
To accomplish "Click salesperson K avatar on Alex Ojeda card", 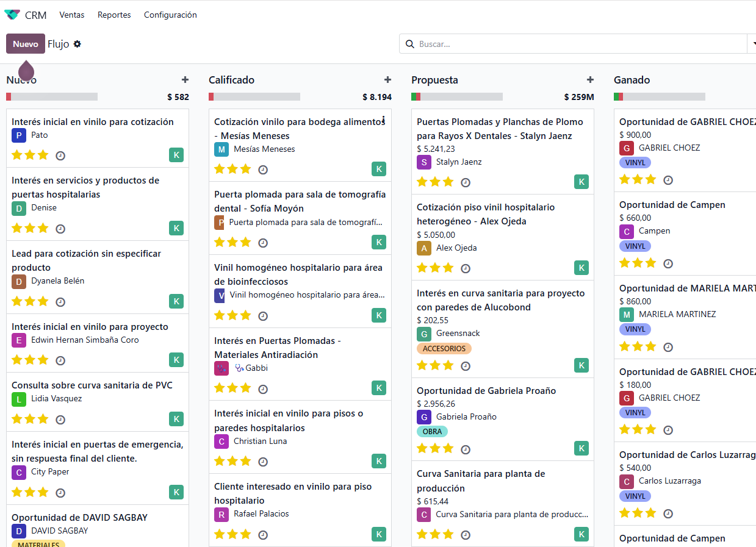I will (581, 268).
